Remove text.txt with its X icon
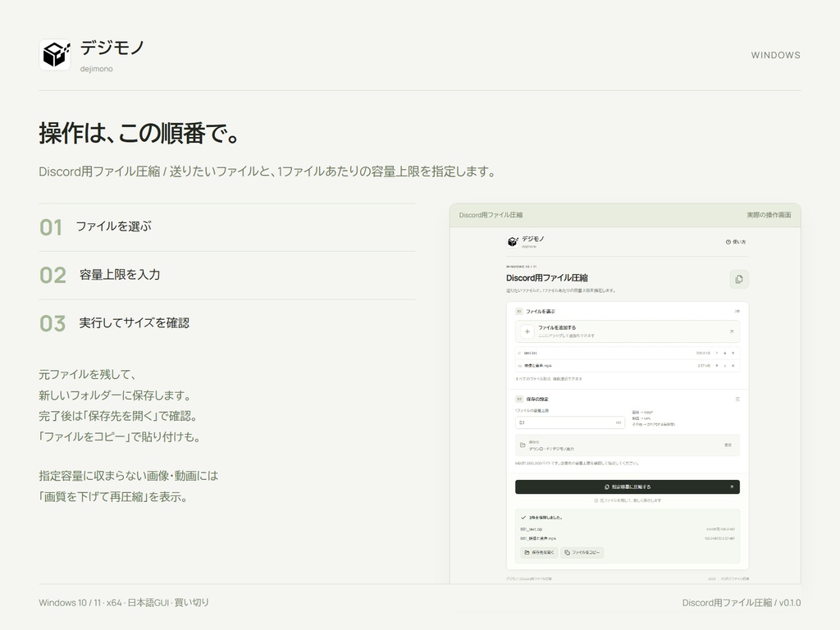The height and width of the screenshot is (630, 840). [733, 353]
